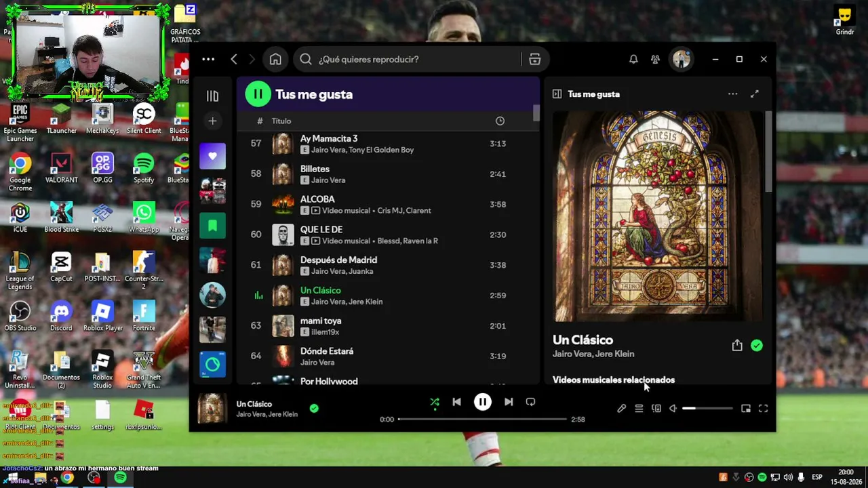The height and width of the screenshot is (488, 868).
Task: Select the song 'QUE LE DE'
Action: (x=321, y=230)
